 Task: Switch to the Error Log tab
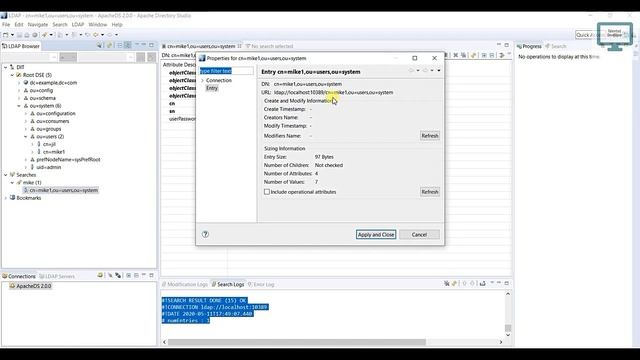pyautogui.click(x=261, y=284)
